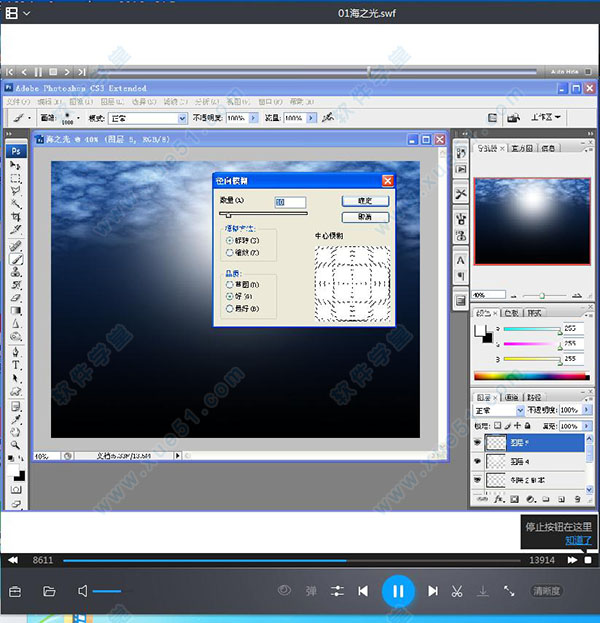Open flow arrow in options bar
This screenshot has width=600, height=623.
[312, 118]
